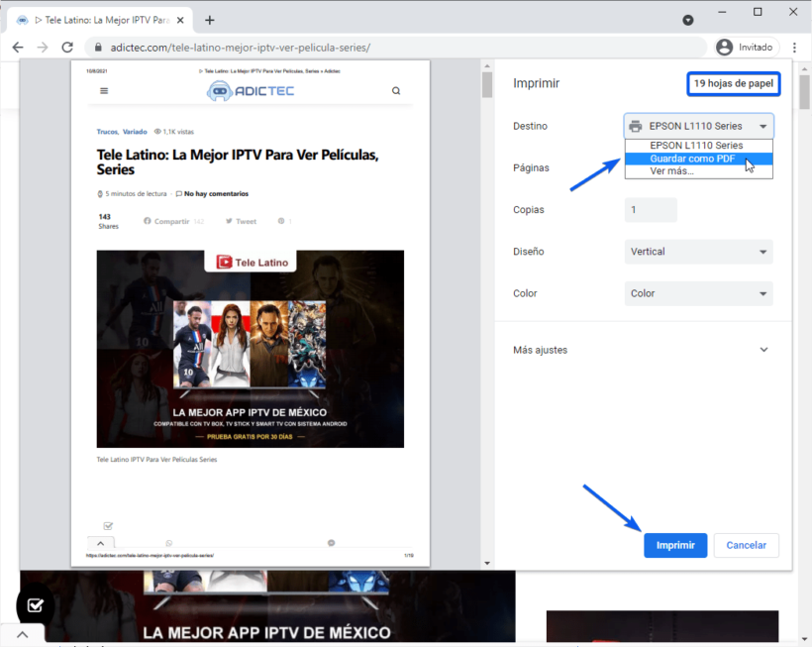Select Guardar como PDF option
The image size is (812, 647).
pyautogui.click(x=692, y=159)
